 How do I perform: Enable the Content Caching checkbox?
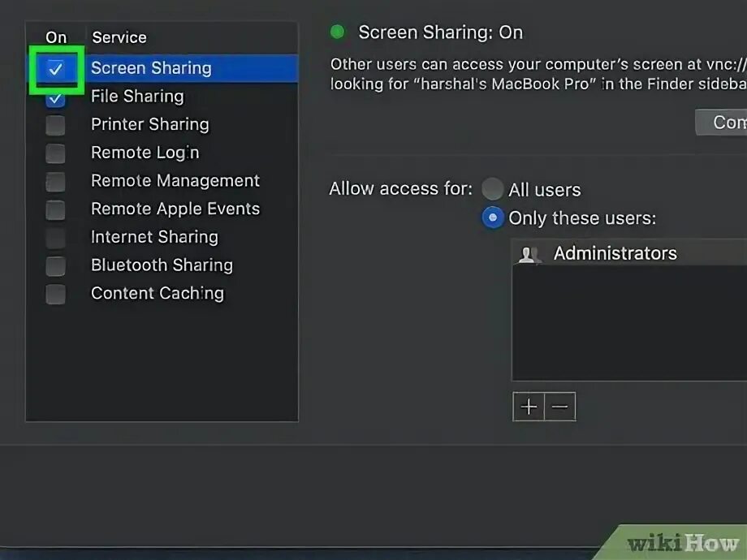[55, 294]
